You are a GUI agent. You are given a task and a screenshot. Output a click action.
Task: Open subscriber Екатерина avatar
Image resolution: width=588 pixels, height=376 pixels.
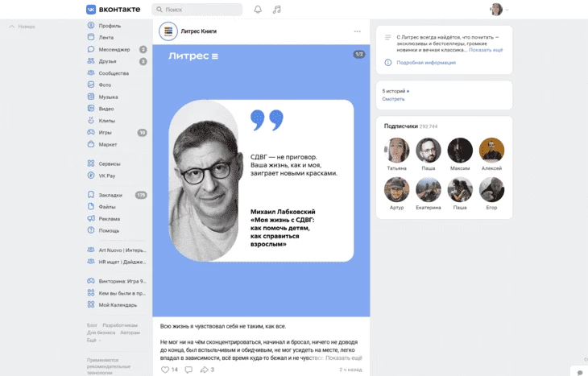point(429,189)
